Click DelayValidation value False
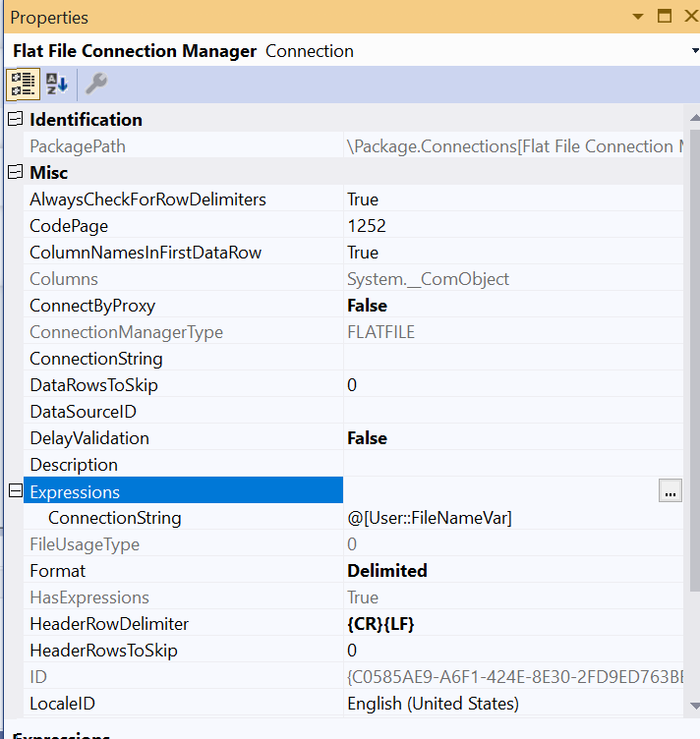The width and height of the screenshot is (700, 739). tap(367, 438)
